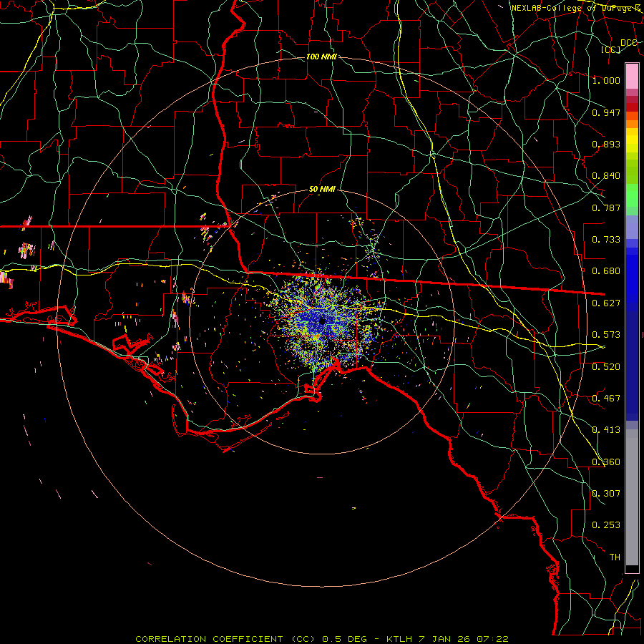Pick the pink segment of color bar

(632, 77)
